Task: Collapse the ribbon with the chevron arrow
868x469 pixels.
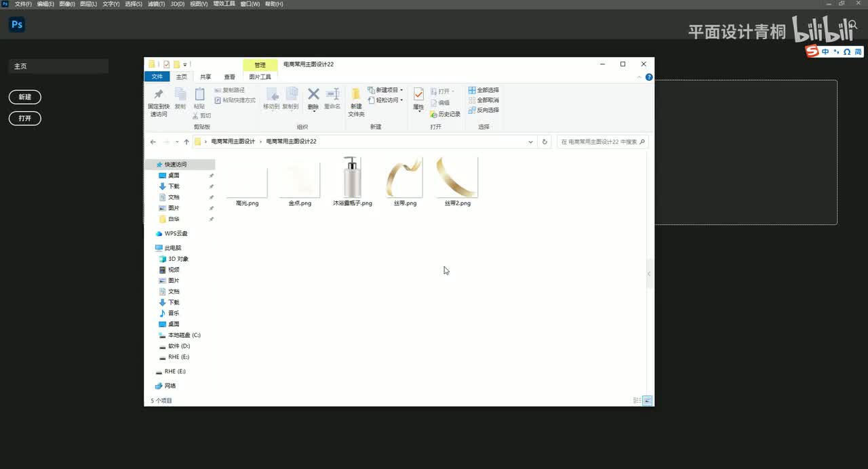Action: (639, 77)
